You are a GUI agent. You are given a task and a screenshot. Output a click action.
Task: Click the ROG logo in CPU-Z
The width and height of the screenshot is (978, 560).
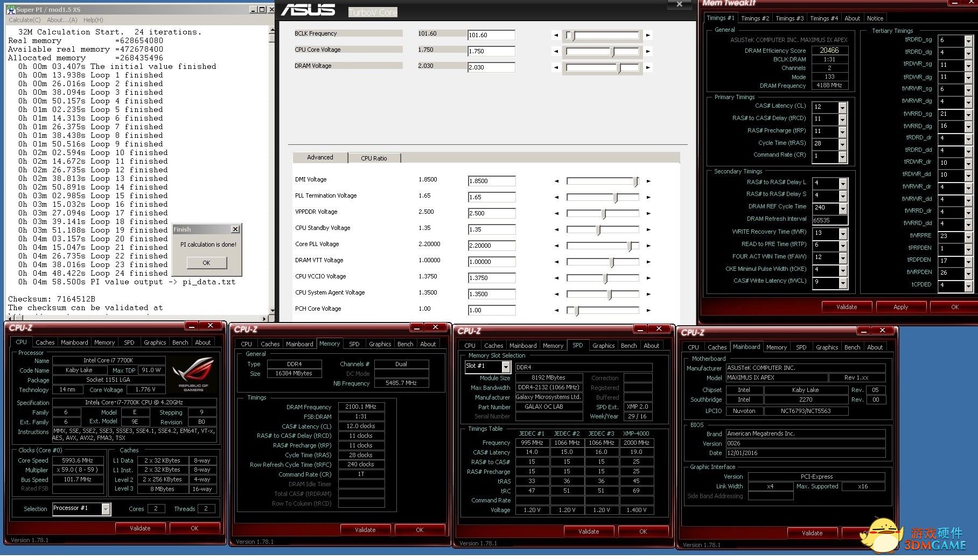193,373
